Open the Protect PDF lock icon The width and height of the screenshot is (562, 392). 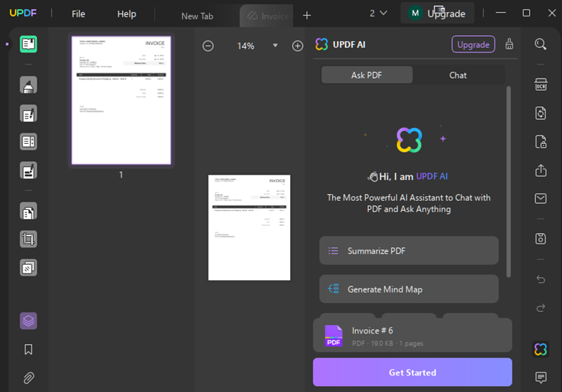pyautogui.click(x=541, y=142)
